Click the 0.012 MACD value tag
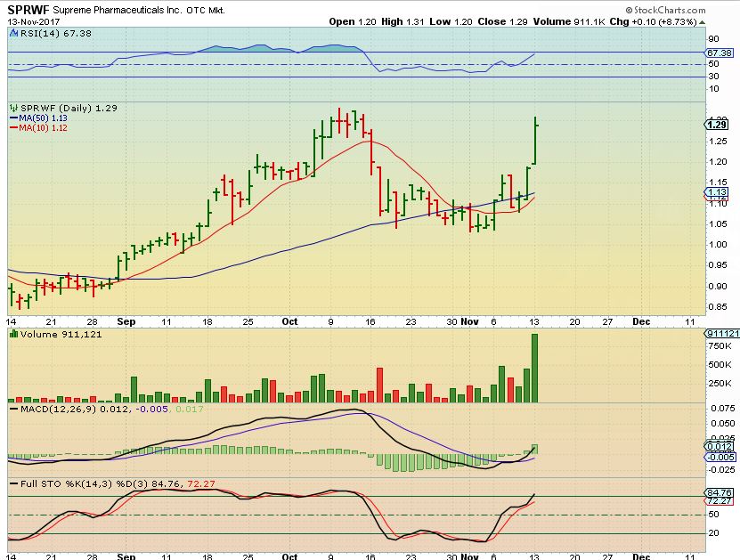The height and width of the screenshot is (560, 740). coord(720,446)
